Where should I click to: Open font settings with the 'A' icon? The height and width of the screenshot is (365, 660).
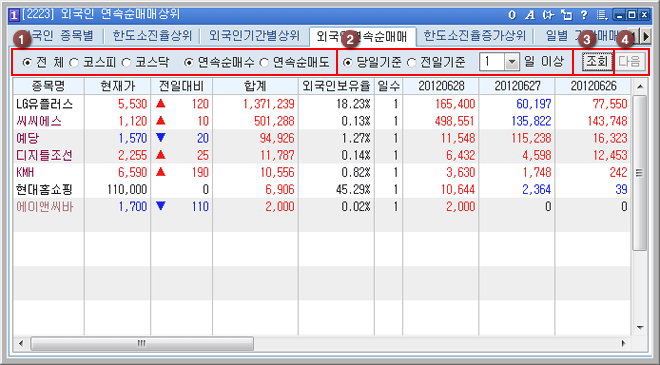click(x=530, y=15)
